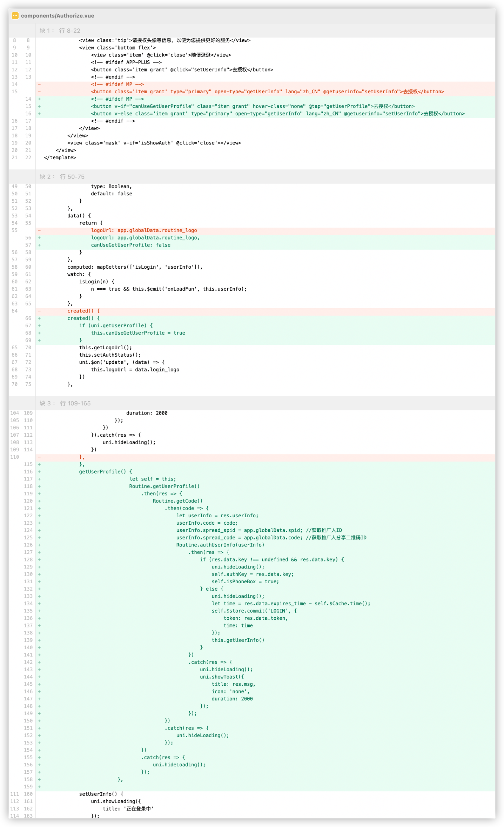504x827 pixels.
Task: Select the hunk header '块 2： 行 50-75'
Action: point(62,177)
